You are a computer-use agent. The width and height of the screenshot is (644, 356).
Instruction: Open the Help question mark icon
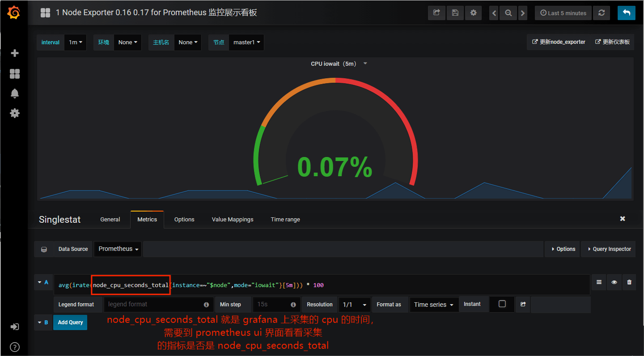point(15,347)
